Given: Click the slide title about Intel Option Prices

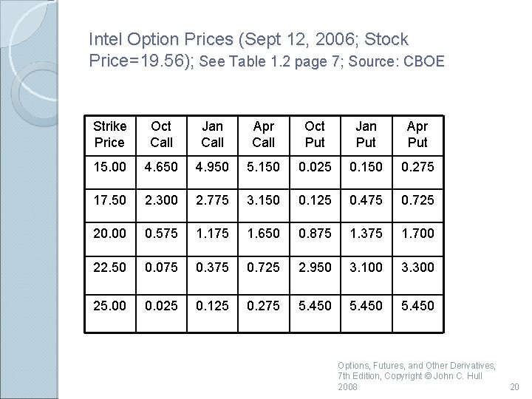Looking at the screenshot, I should click(267, 50).
